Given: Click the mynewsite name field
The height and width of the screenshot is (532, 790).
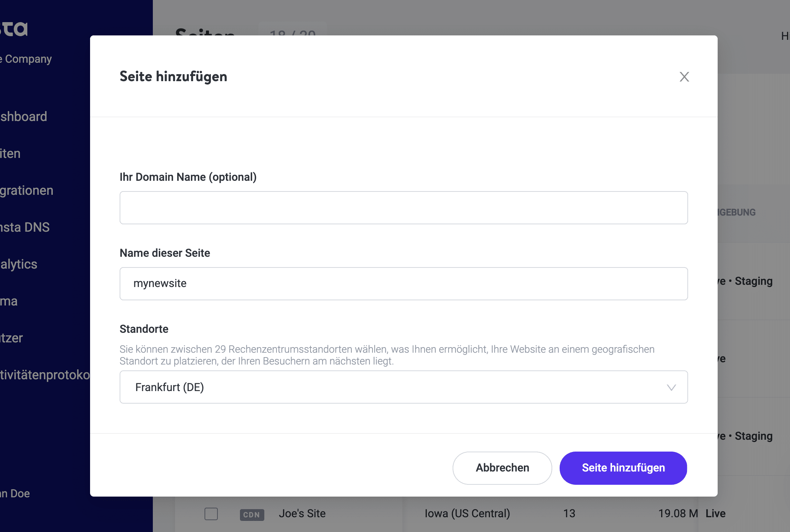Looking at the screenshot, I should (x=403, y=283).
